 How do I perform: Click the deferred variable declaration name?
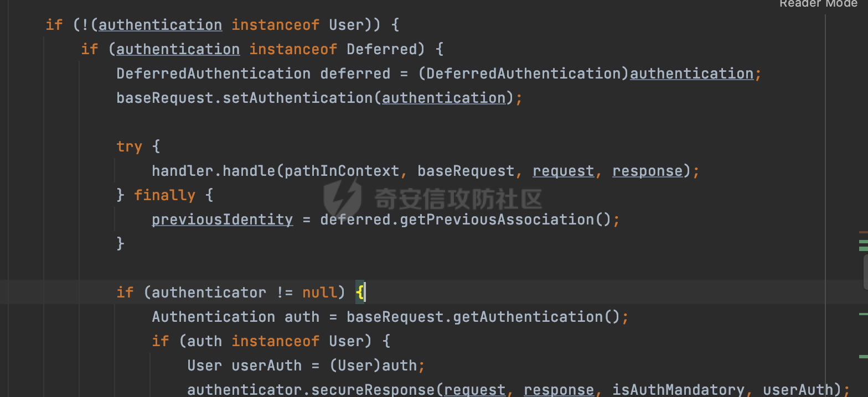tap(355, 74)
